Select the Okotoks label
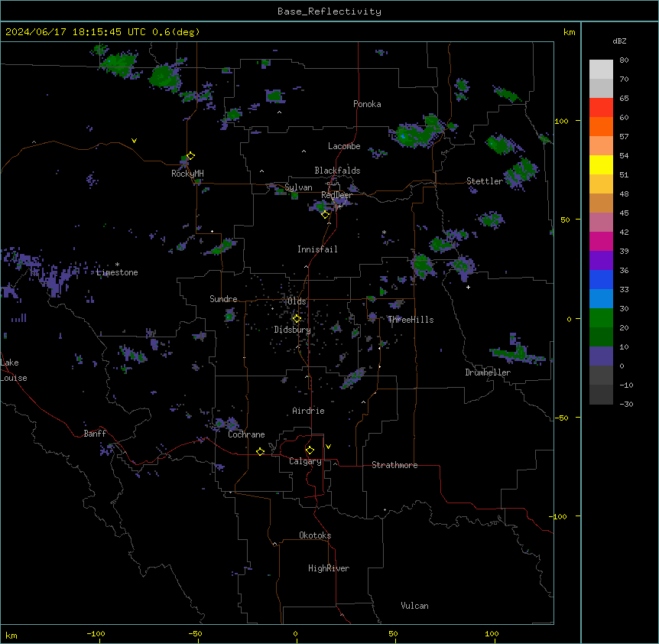The image size is (659, 644). point(315,535)
